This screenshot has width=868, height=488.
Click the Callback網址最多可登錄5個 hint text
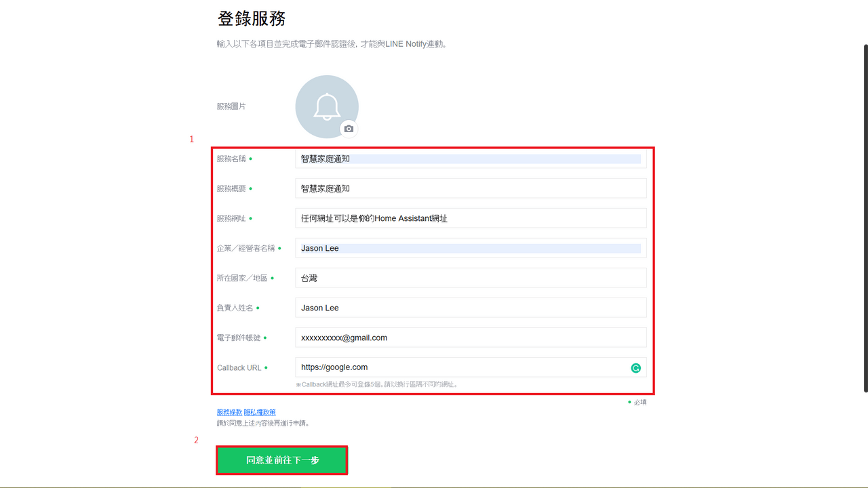(x=377, y=384)
